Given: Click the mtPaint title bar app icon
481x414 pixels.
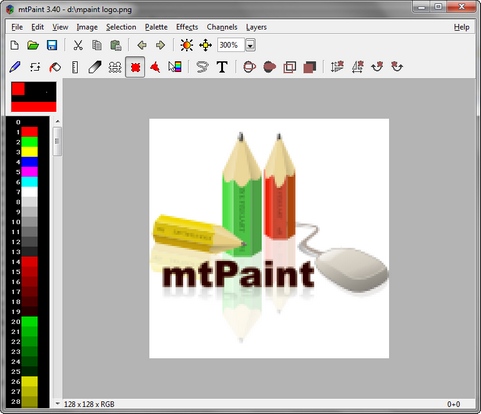Looking at the screenshot, I should tap(10, 9).
